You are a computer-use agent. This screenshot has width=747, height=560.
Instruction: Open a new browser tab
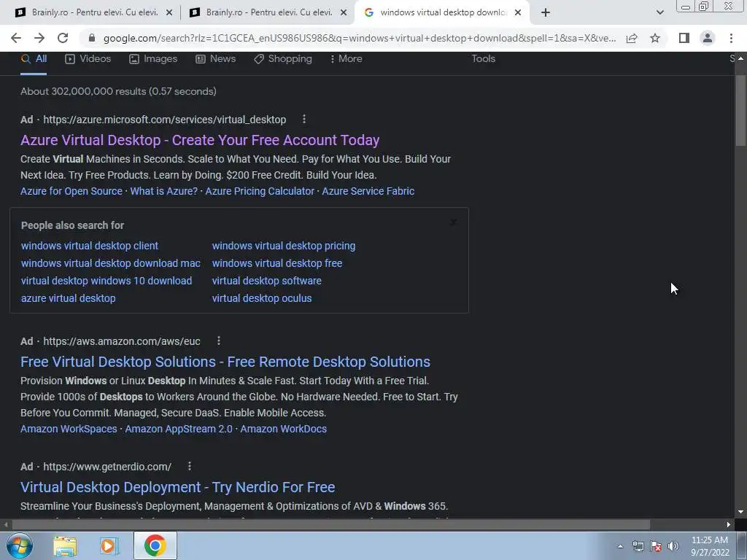[546, 12]
